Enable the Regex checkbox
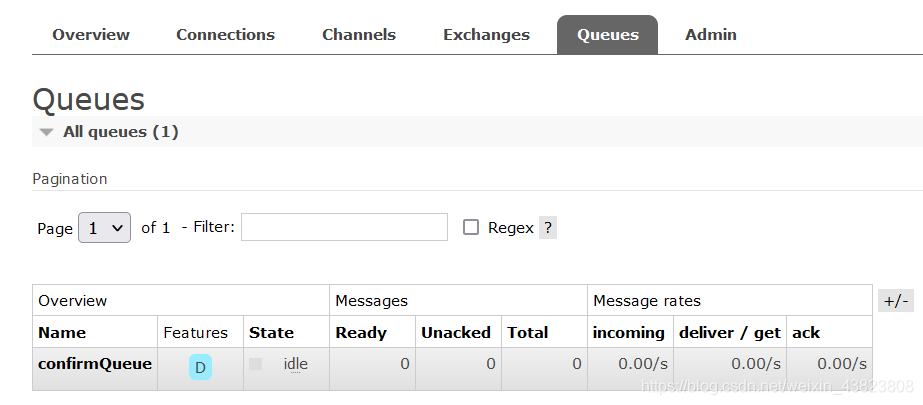 point(471,227)
